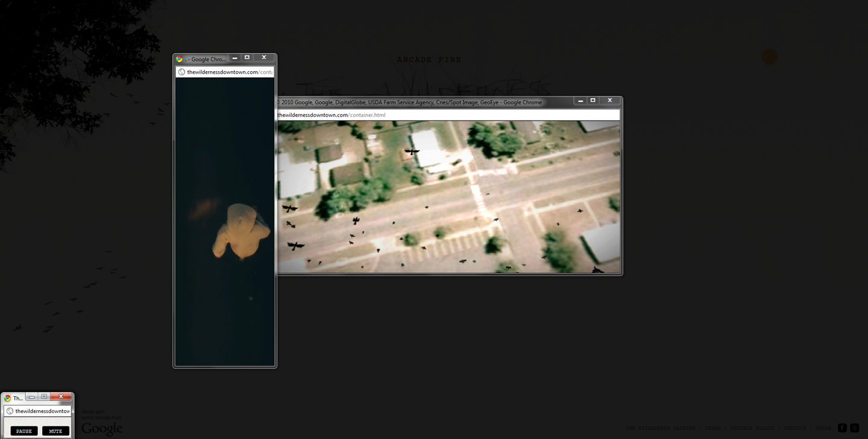This screenshot has height=439, width=868.
Task: Click the Arcade Fire title text
Action: [x=429, y=60]
